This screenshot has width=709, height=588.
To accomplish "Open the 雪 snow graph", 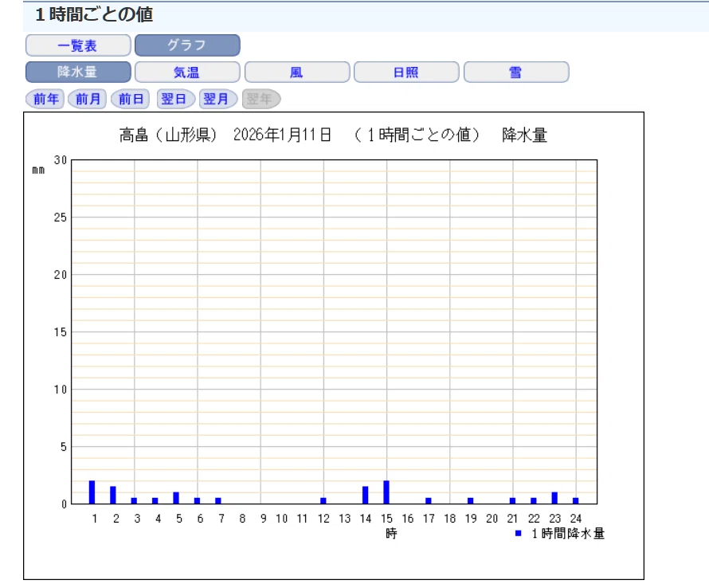I will 516,72.
